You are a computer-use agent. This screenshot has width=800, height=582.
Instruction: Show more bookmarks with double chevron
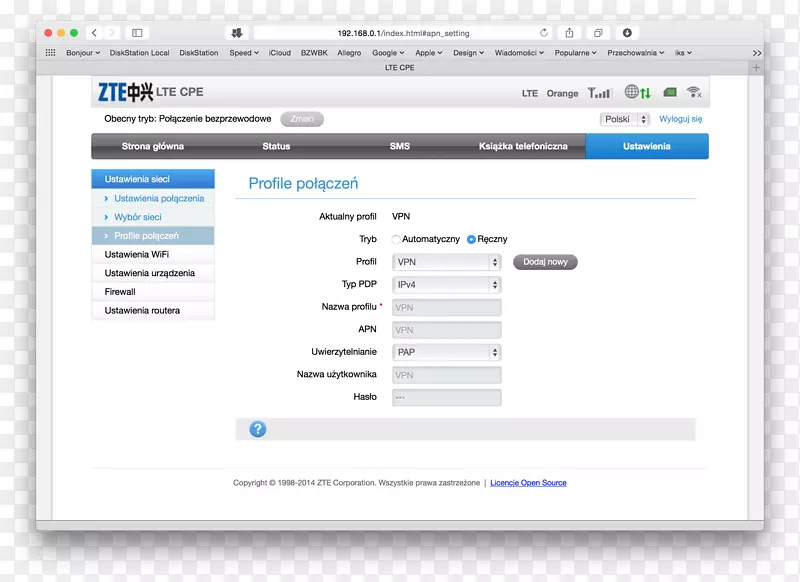(x=757, y=53)
